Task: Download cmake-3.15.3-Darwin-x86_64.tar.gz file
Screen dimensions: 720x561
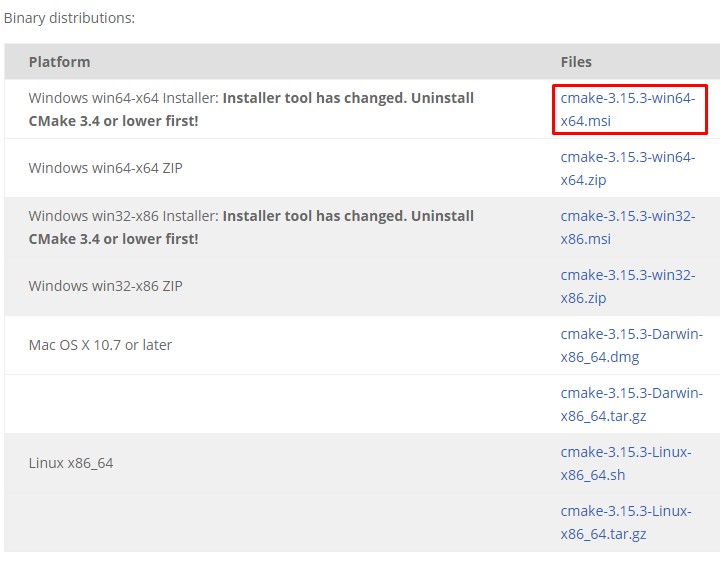Action: (631, 404)
